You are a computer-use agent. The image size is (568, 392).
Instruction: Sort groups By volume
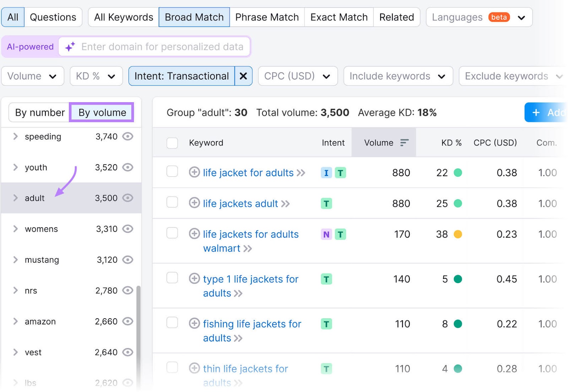(x=102, y=112)
